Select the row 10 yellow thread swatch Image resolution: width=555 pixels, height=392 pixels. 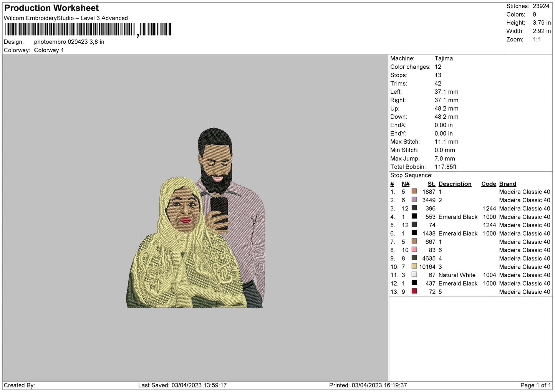(x=414, y=266)
